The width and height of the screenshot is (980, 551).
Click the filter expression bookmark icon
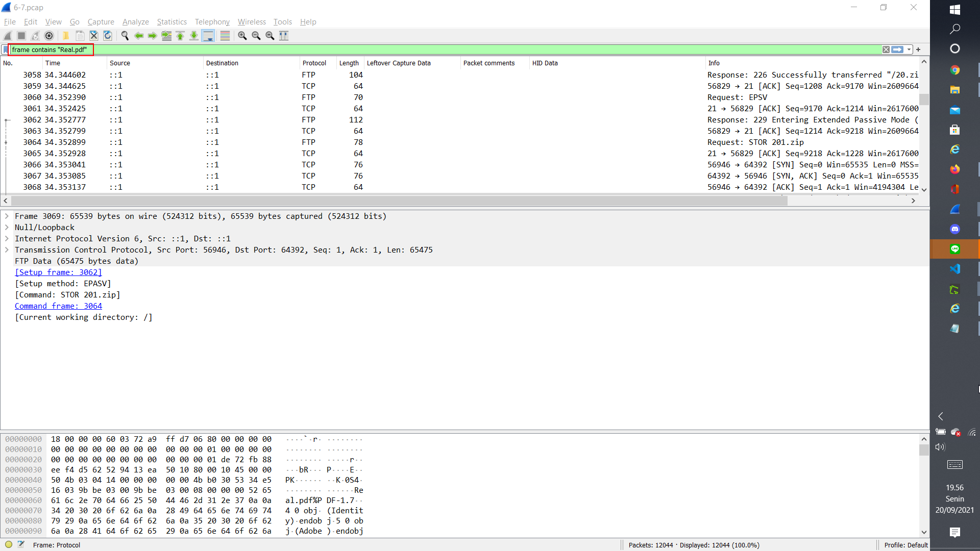(6, 49)
